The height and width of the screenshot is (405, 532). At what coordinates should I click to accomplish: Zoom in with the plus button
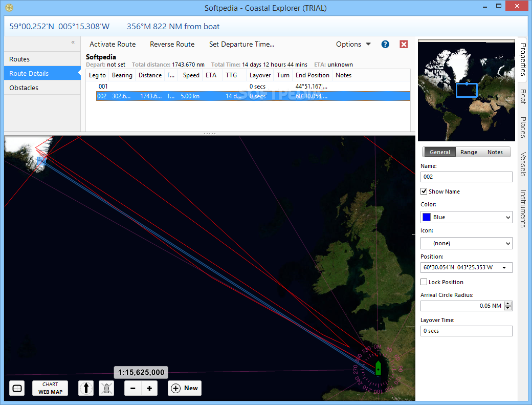point(149,389)
